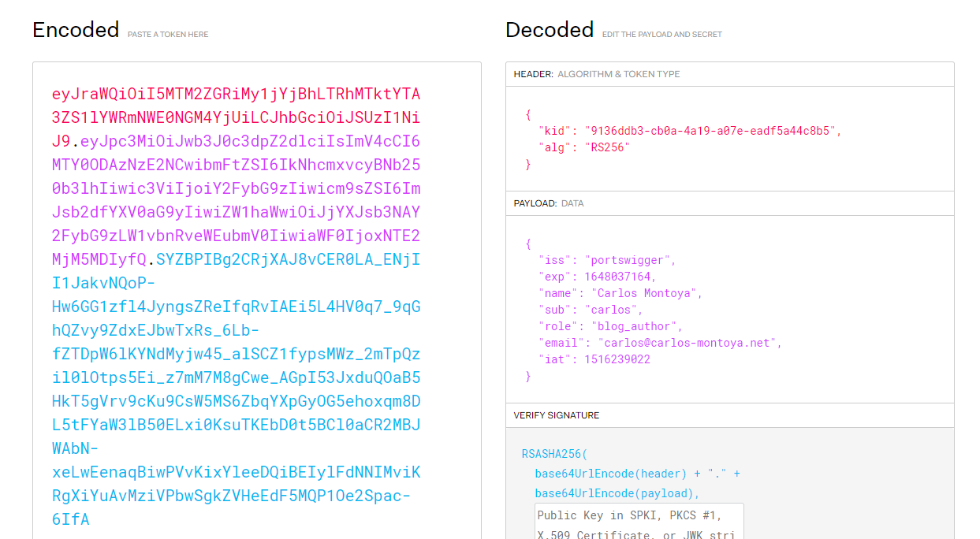This screenshot has height=539, width=980.
Task: Click the Public Key input box
Action: pos(639,522)
